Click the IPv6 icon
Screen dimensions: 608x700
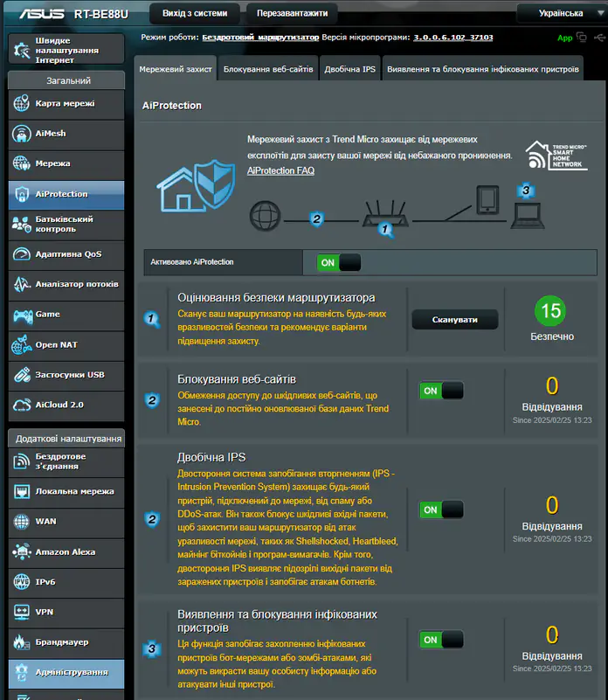[x=22, y=582]
